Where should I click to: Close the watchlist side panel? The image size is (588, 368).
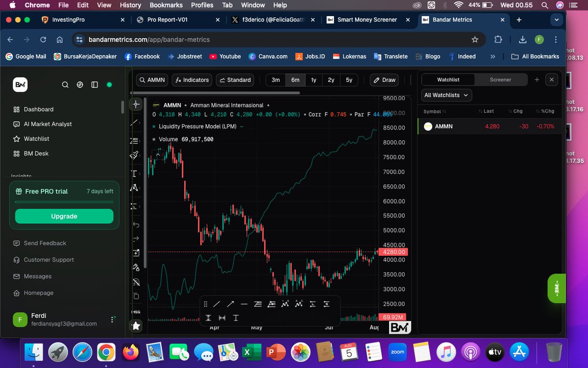552,79
